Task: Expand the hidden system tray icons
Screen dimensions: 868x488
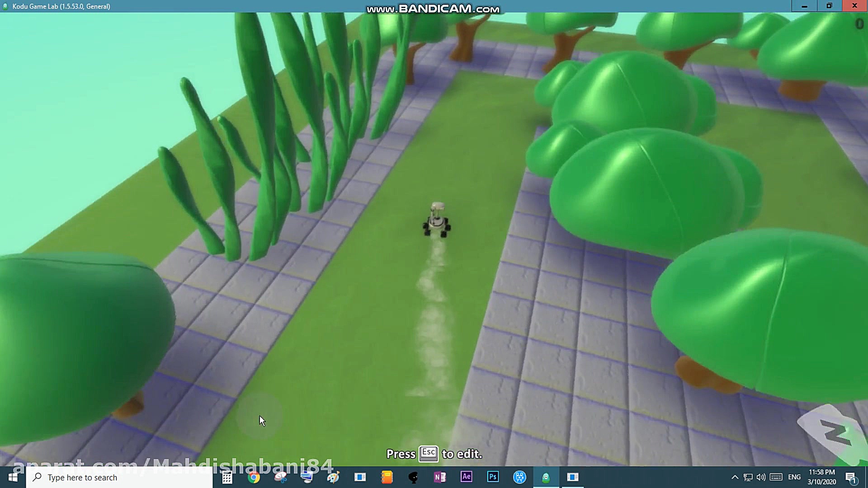Action: 735,477
